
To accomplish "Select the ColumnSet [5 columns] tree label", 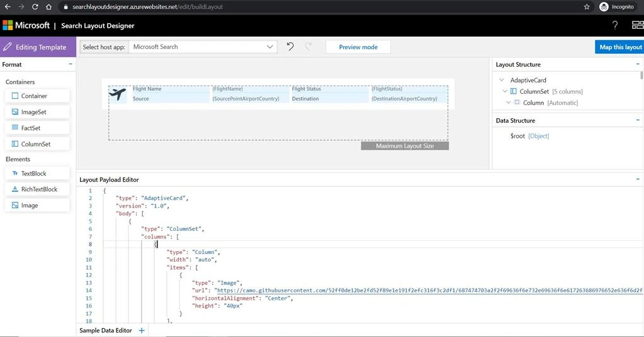I will click(551, 91).
